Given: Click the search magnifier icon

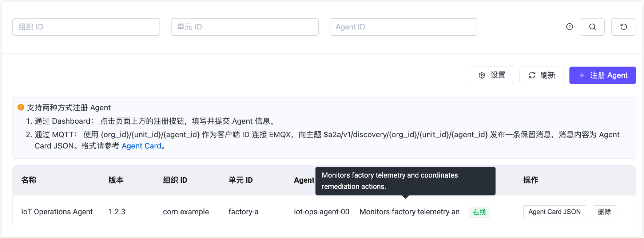Looking at the screenshot, I should [x=592, y=27].
